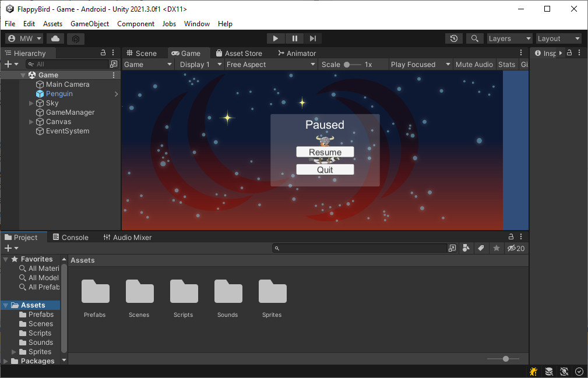Pause play mode with the pause button
This screenshot has height=378, width=588.
(294, 38)
